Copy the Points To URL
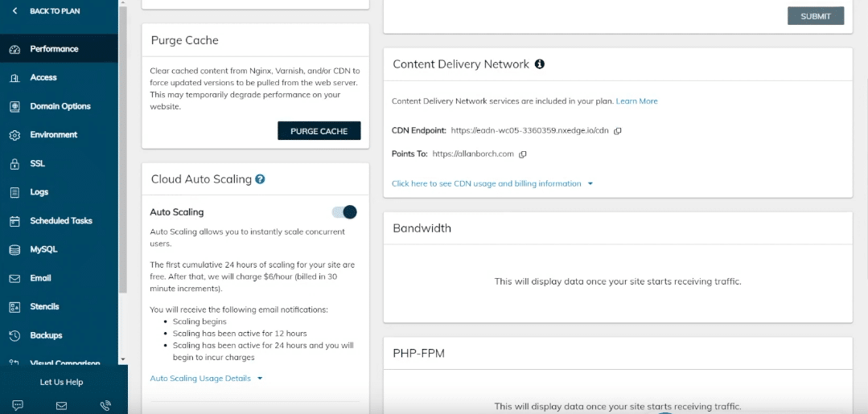Screen dimensions: 868x414 522,154
